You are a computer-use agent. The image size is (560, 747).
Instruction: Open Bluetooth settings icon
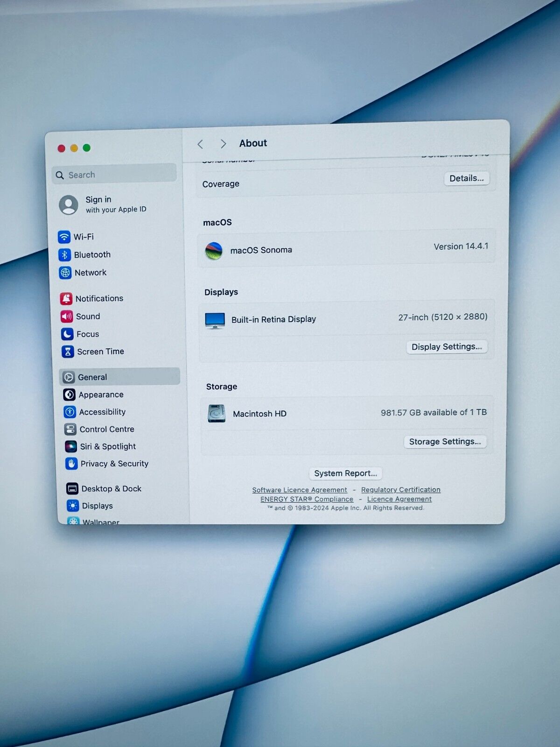click(64, 254)
